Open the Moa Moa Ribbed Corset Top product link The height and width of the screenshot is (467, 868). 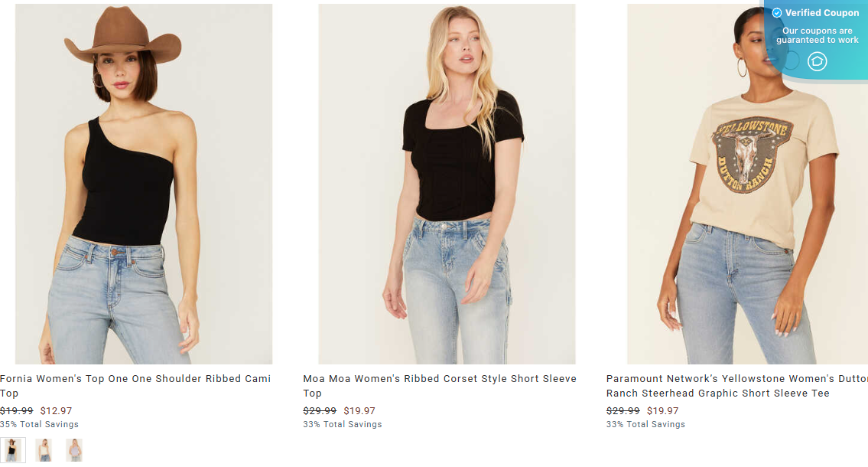(x=439, y=385)
